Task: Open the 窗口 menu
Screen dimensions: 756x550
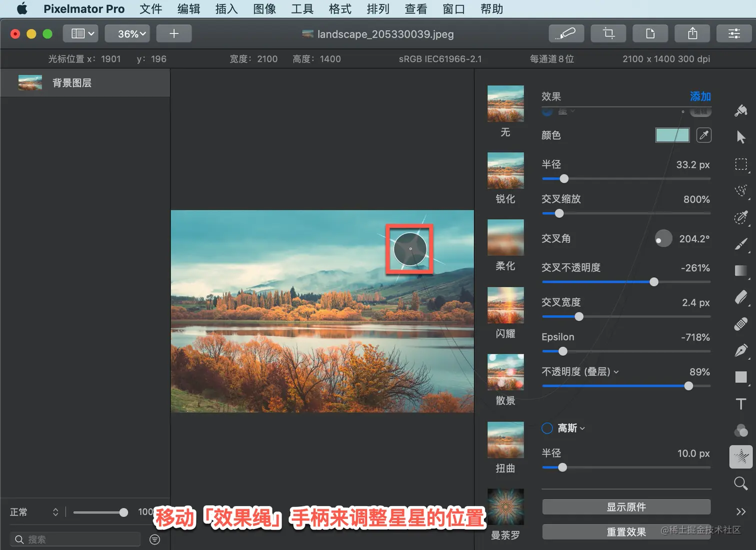Action: (454, 9)
